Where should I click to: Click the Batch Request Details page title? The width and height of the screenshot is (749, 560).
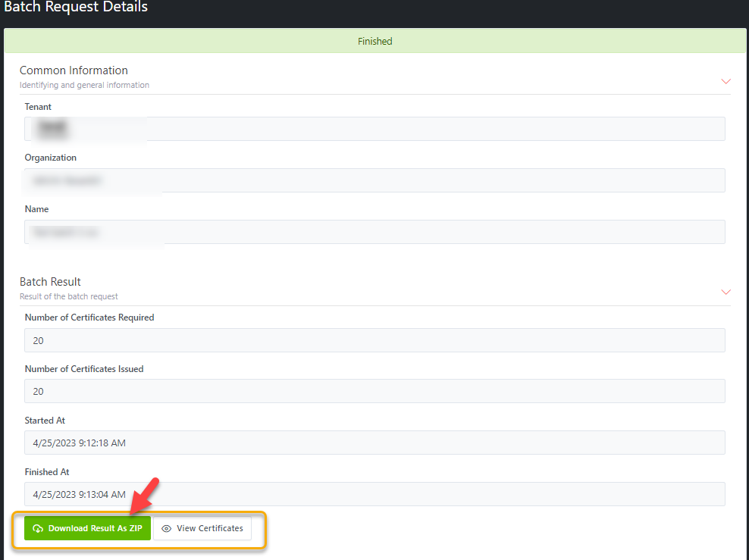point(76,8)
